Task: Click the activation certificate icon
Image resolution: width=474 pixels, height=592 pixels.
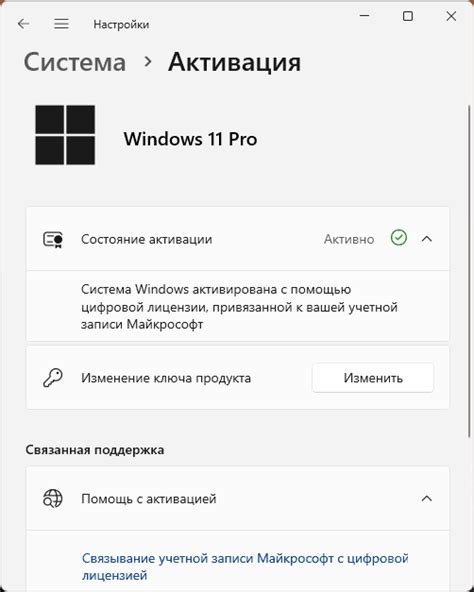Action: point(53,239)
